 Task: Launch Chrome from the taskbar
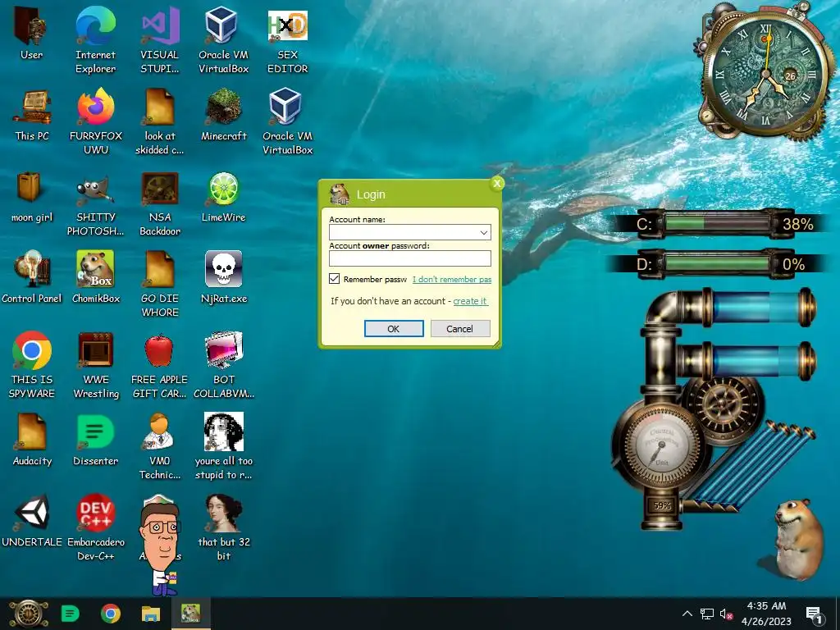click(111, 614)
